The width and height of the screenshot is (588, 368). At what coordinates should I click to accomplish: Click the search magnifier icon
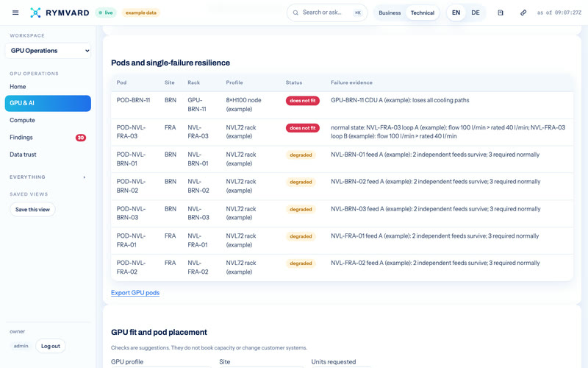[x=295, y=13]
